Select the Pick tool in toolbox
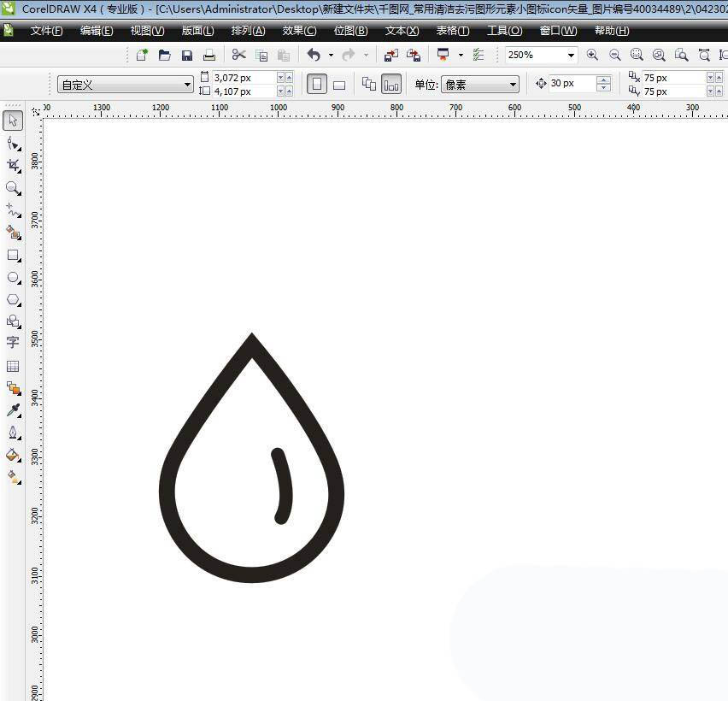 (13, 121)
